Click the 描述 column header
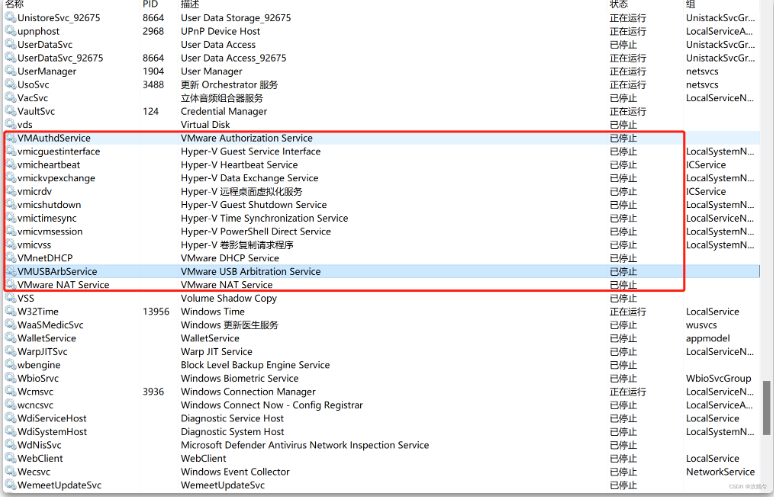Viewport: 774px width, 497px height. (x=190, y=5)
